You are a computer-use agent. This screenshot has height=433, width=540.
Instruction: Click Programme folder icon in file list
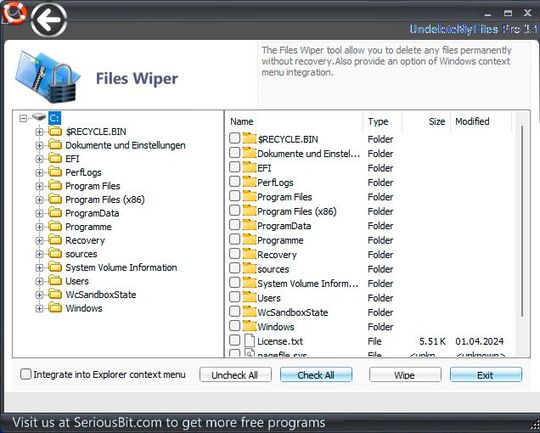(249, 240)
